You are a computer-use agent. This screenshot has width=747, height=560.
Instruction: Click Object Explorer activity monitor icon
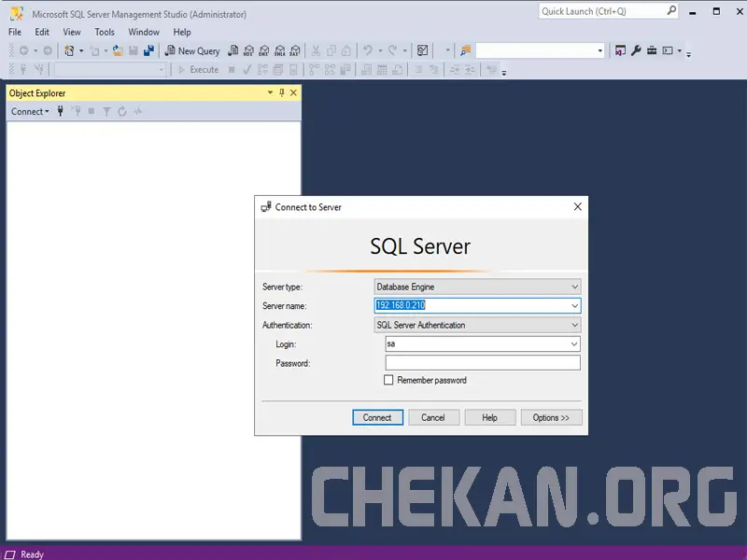pos(138,111)
